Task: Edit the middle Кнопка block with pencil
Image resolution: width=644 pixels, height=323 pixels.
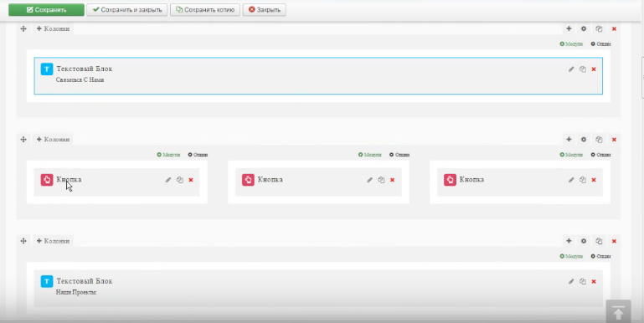Action: click(369, 180)
